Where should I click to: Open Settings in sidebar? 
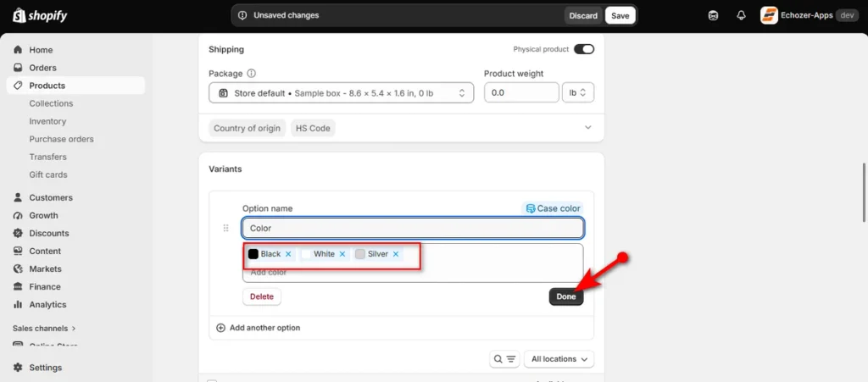tap(46, 368)
